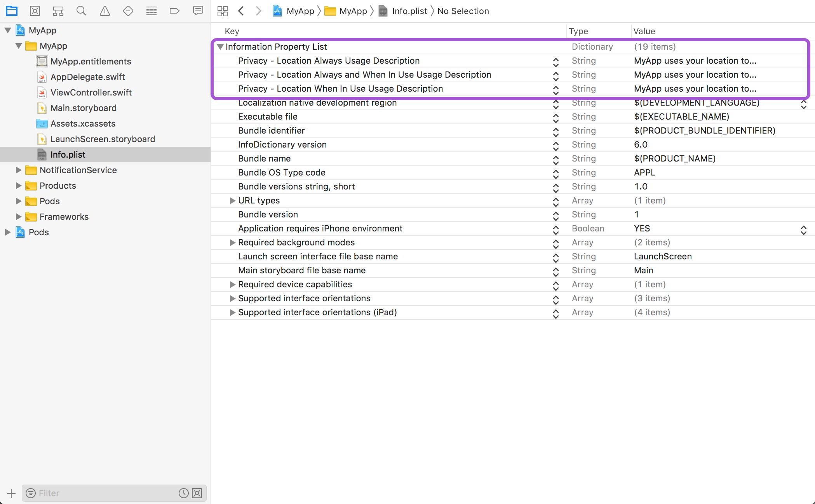
Task: Open the Find navigator magnifier icon
Action: (81, 11)
